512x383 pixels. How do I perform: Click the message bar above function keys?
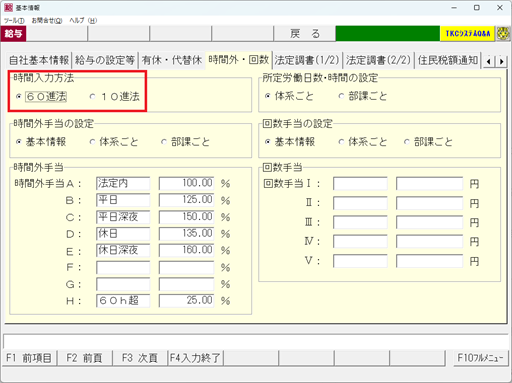(256, 341)
